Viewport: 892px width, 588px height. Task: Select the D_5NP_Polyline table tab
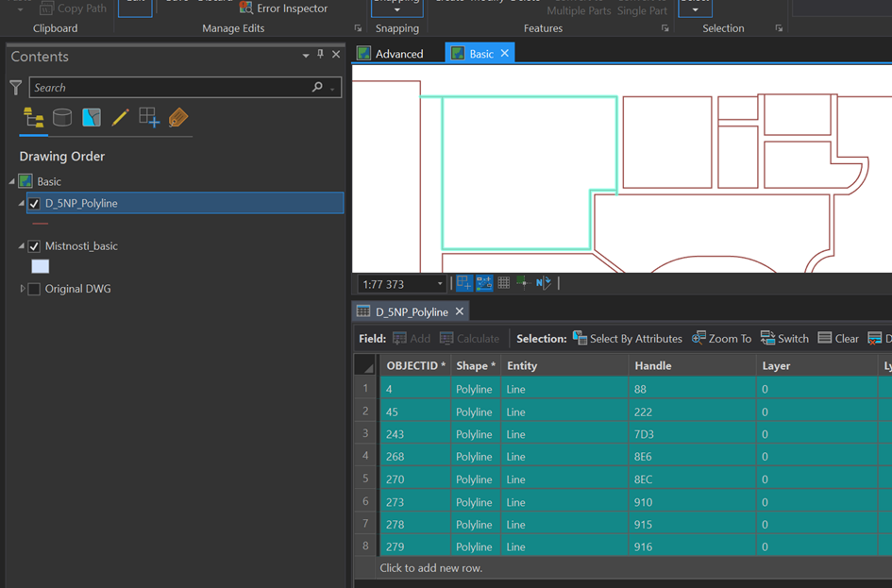[x=411, y=311]
